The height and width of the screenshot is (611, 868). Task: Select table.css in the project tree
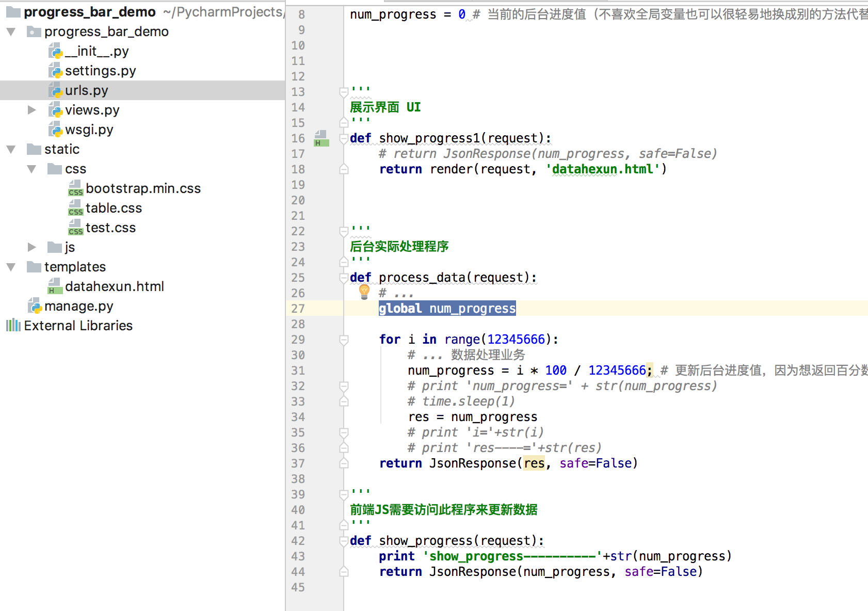click(x=114, y=207)
